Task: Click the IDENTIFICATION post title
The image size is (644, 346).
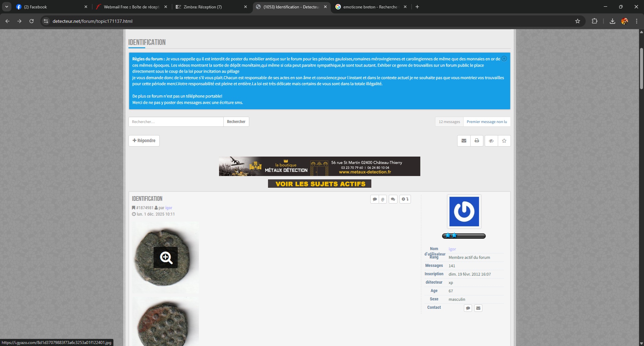Action: point(147,198)
